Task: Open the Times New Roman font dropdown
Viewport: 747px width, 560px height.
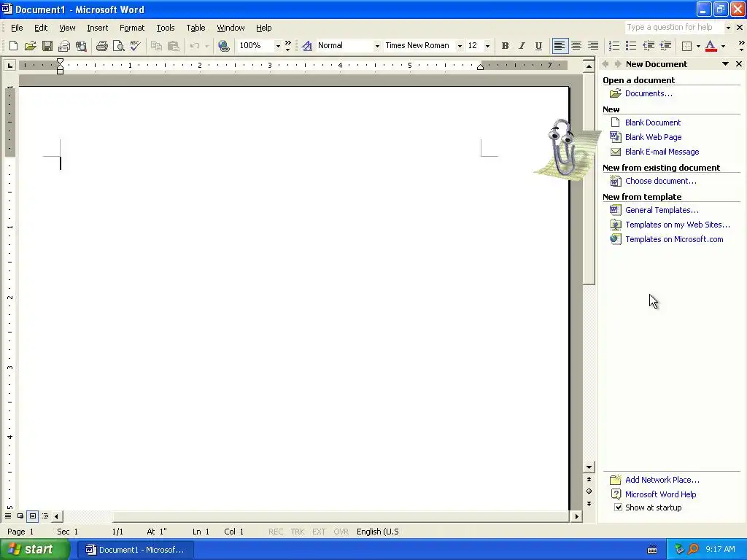Action: [x=460, y=46]
